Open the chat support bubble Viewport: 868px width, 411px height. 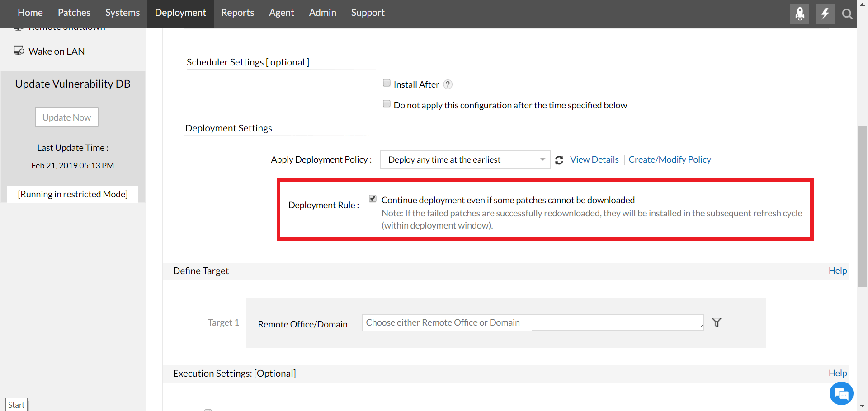pyautogui.click(x=841, y=393)
